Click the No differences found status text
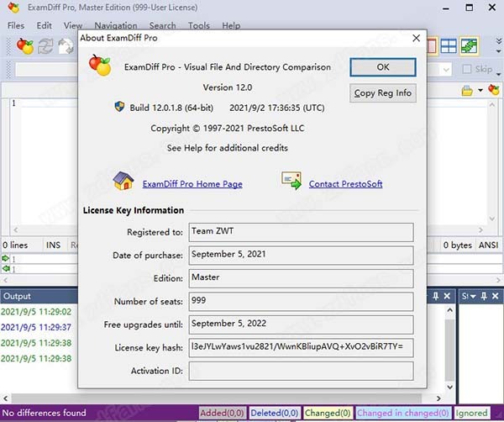 [44, 413]
